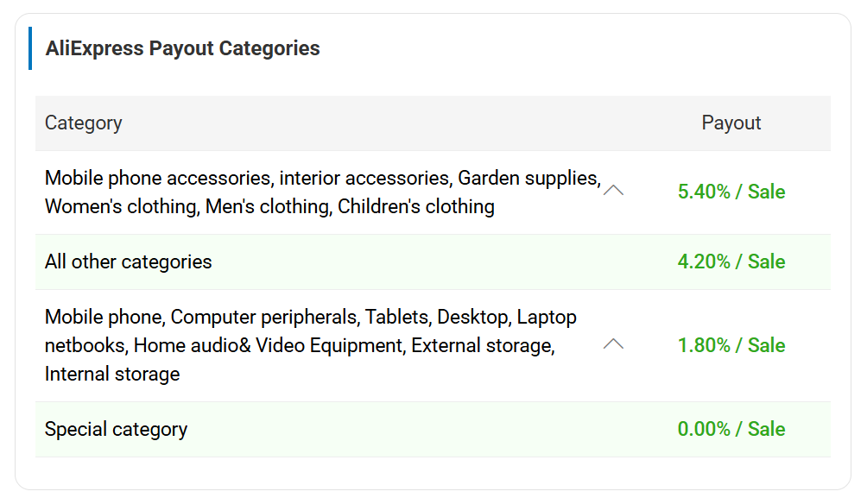Click the Payout column header
Image resolution: width=867 pixels, height=504 pixels.
coord(731,123)
